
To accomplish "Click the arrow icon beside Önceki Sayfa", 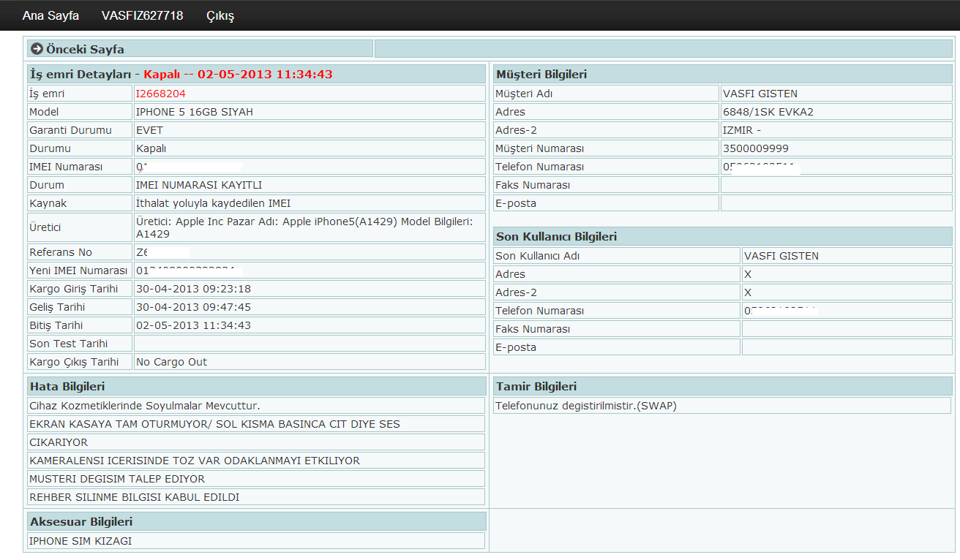I will 37,49.
